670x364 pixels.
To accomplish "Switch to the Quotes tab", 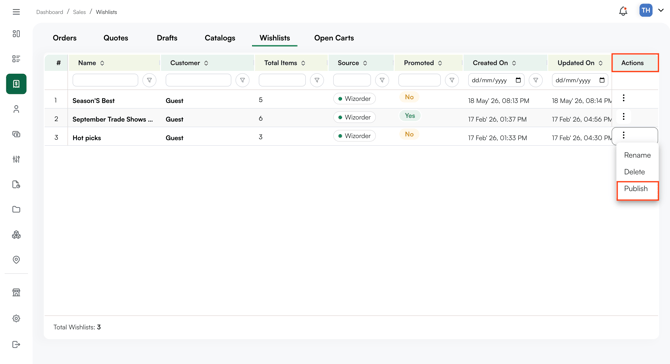I will coord(116,38).
